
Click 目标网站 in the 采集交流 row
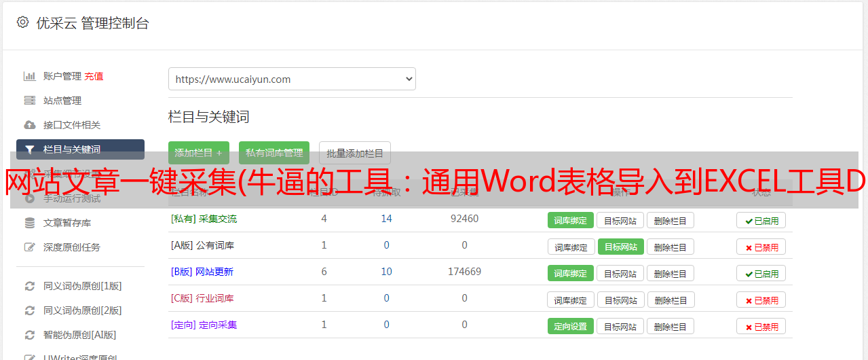[x=620, y=220]
